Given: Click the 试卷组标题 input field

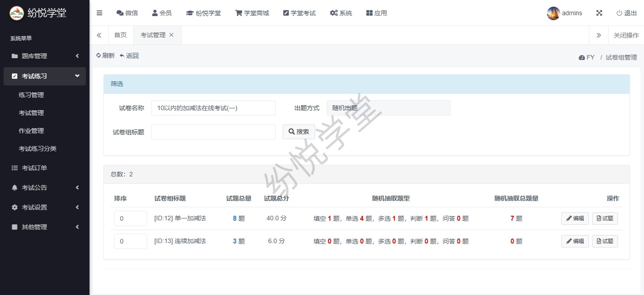Looking at the screenshot, I should pos(213,132).
